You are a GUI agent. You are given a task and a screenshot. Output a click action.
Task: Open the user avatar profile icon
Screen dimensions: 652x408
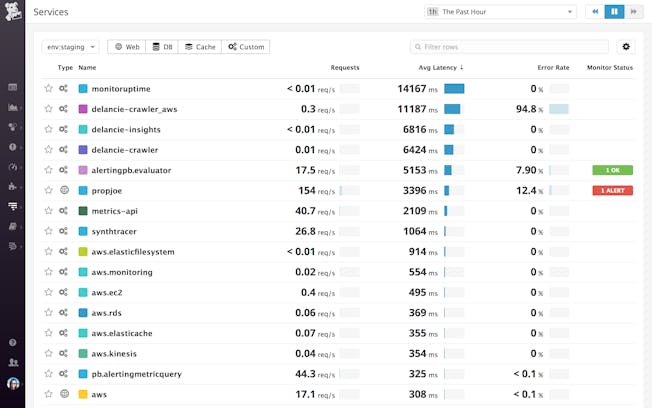pos(13,383)
